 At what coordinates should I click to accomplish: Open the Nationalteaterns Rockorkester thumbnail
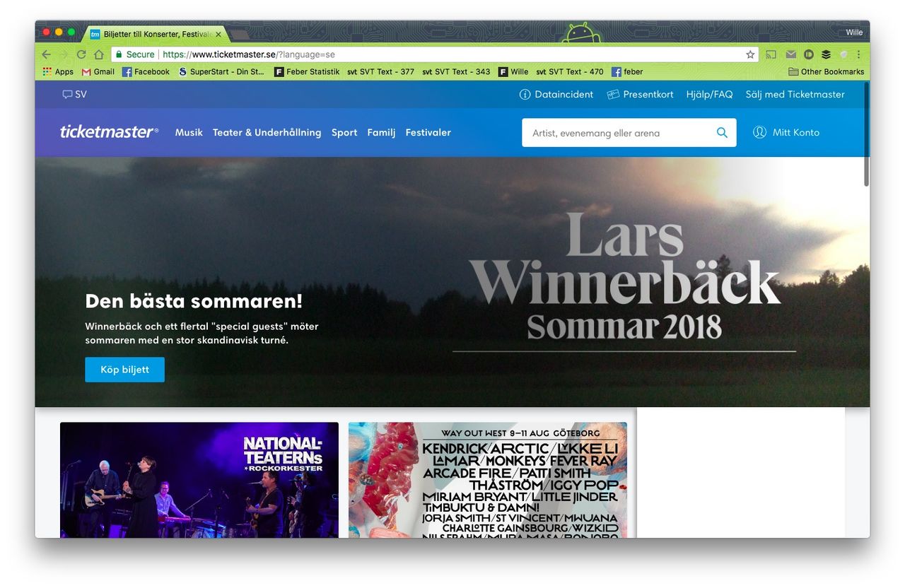coord(199,480)
